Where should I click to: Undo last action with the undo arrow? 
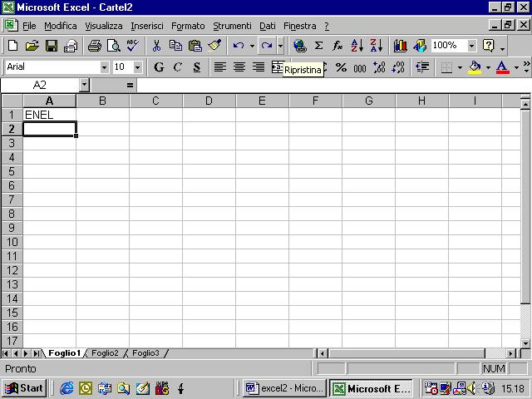pyautogui.click(x=239, y=45)
